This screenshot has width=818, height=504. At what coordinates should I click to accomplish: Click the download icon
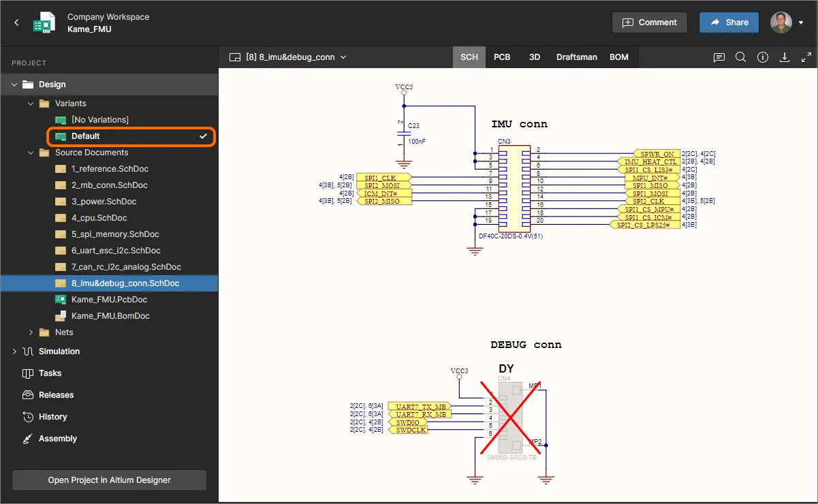click(785, 57)
